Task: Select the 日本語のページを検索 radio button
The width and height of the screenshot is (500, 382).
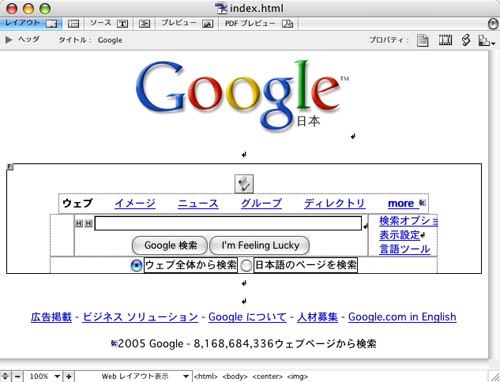Action: coord(246,266)
